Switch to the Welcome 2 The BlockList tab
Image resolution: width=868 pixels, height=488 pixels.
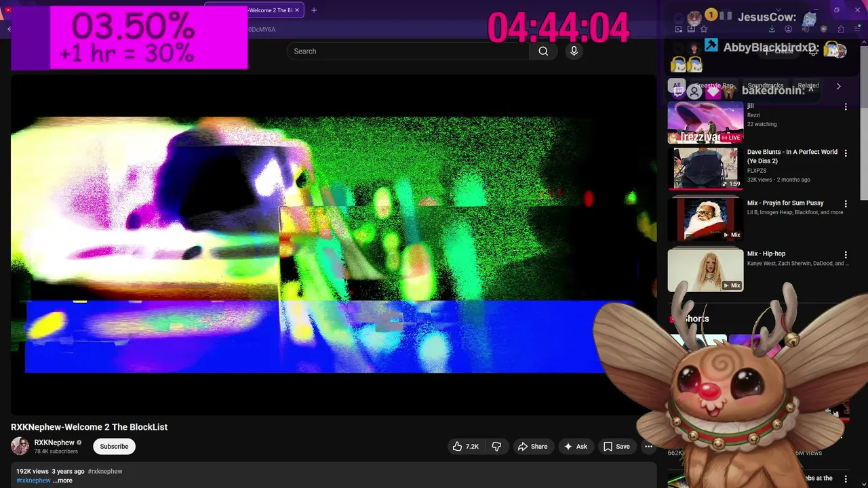(254, 10)
